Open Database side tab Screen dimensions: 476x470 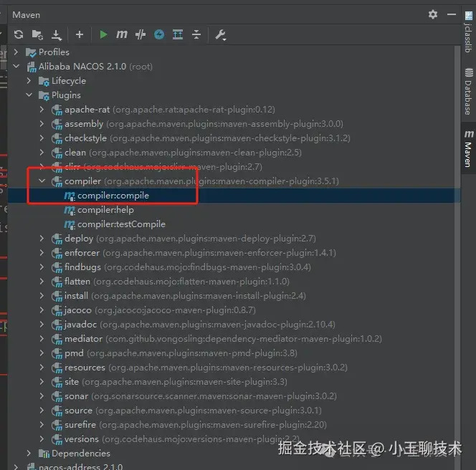pyautogui.click(x=468, y=92)
